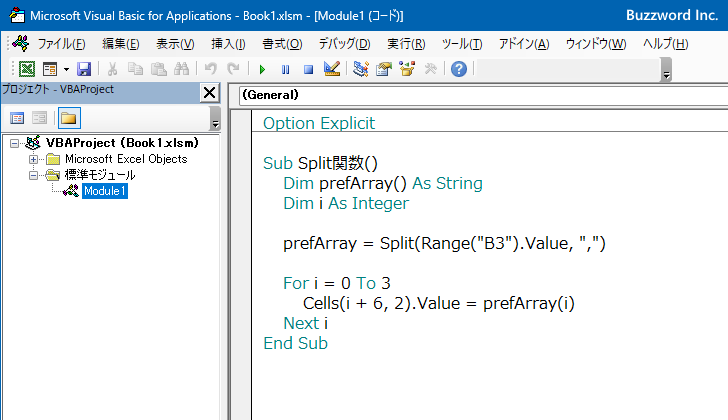Open the 実行(R) menu
Viewport: 728px width, 420px height.
(x=406, y=44)
